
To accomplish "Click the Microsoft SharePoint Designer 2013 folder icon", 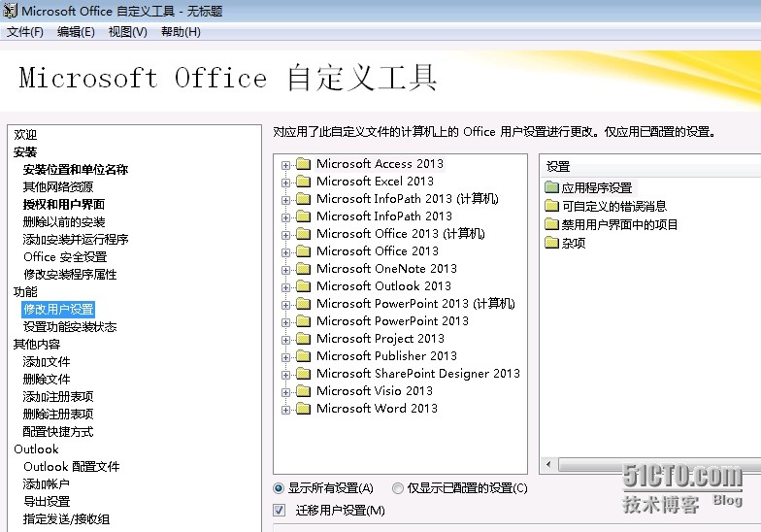I will point(303,374).
